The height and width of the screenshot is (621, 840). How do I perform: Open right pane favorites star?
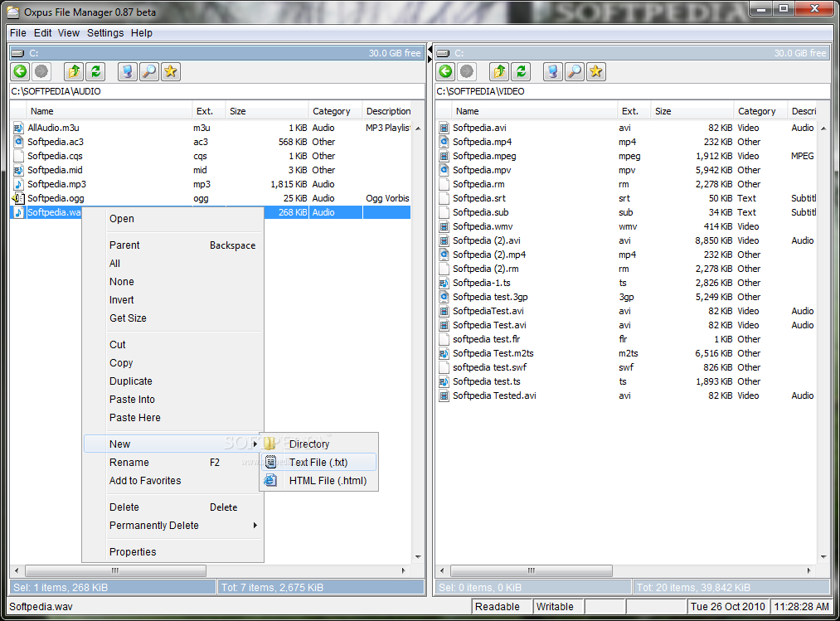[x=595, y=71]
